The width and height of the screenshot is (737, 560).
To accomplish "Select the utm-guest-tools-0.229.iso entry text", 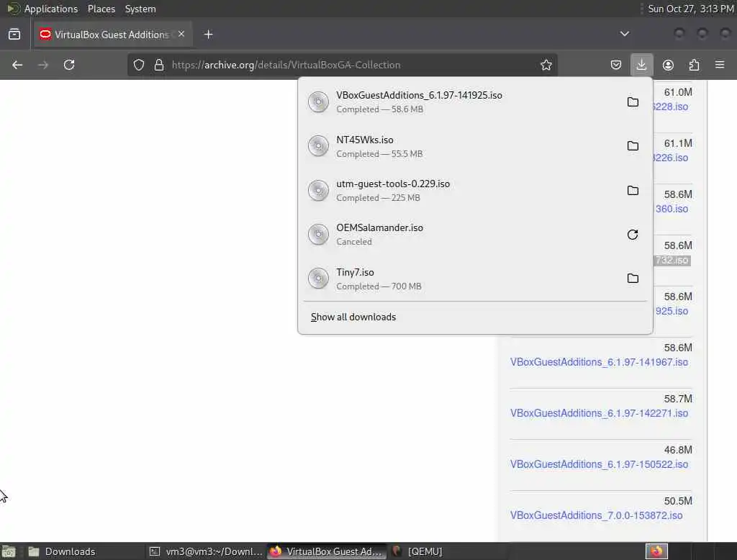I will [x=393, y=184].
